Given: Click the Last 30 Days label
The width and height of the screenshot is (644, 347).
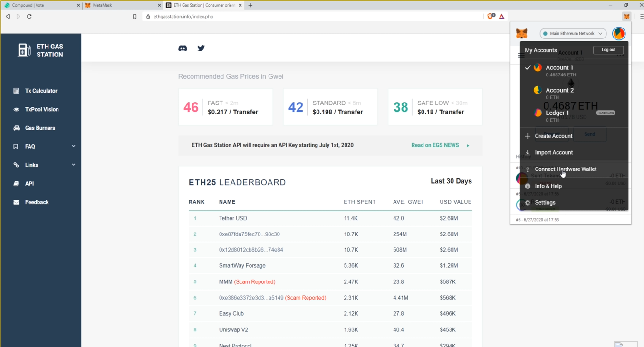Looking at the screenshot, I should pos(451,181).
